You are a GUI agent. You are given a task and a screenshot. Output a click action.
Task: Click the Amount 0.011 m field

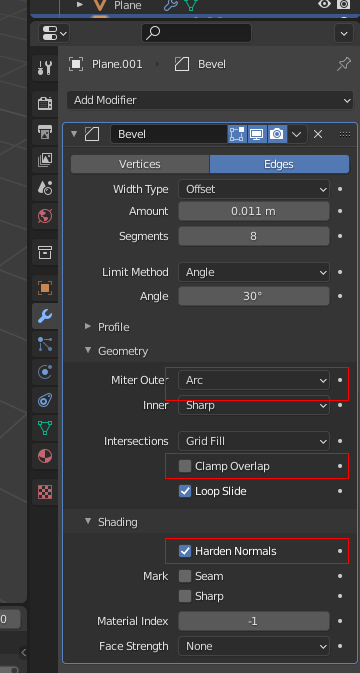click(254, 211)
